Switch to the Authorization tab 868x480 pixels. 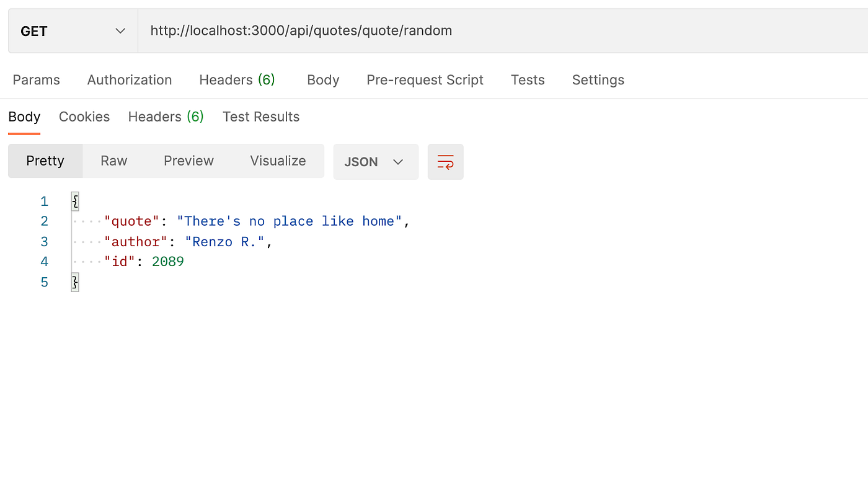(x=129, y=80)
